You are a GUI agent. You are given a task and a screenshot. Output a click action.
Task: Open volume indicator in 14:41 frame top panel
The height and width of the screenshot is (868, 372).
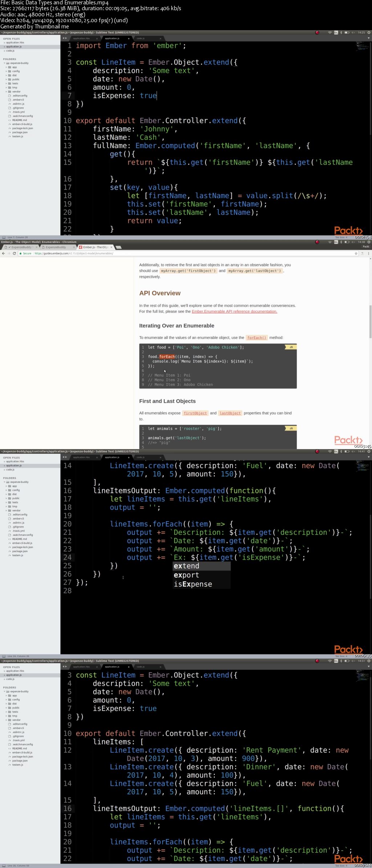(x=353, y=452)
